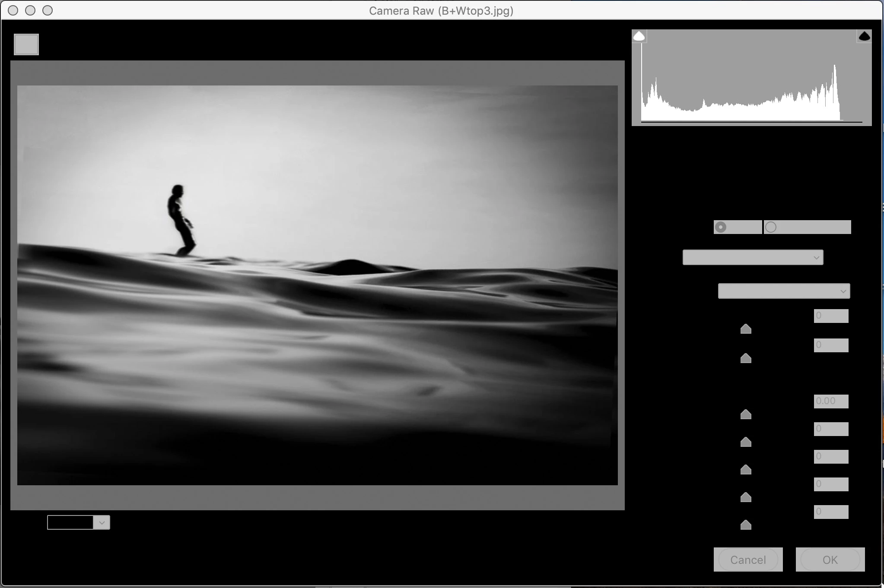Click the gray square toolbar button above preview

click(x=26, y=44)
